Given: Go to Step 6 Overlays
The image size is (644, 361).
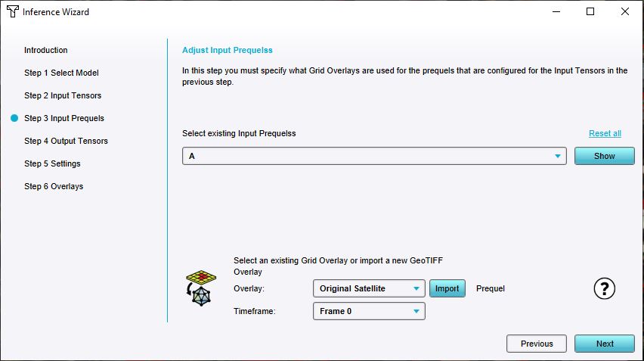Looking at the screenshot, I should point(54,186).
